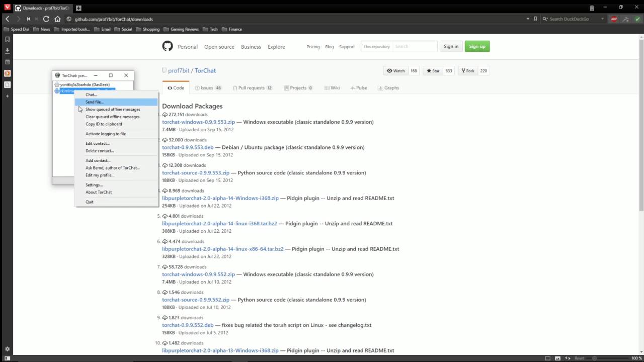The width and height of the screenshot is (644, 362).
Task: Reload the current page
Action: point(46,19)
